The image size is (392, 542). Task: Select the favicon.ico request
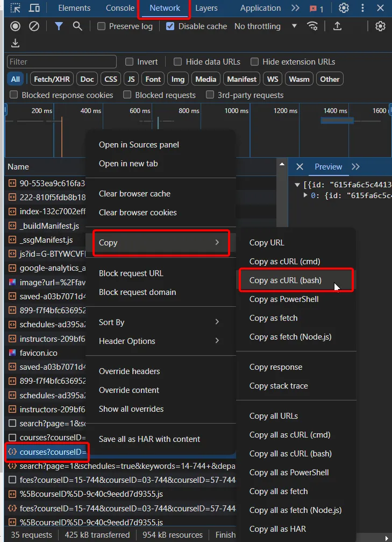38,353
